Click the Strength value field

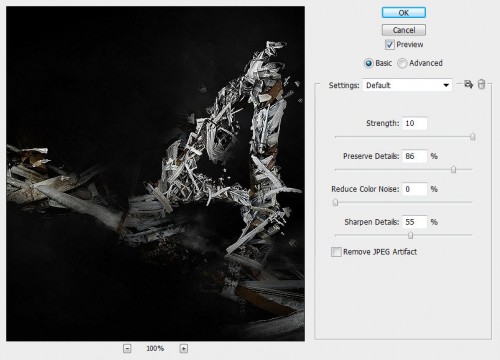point(414,123)
